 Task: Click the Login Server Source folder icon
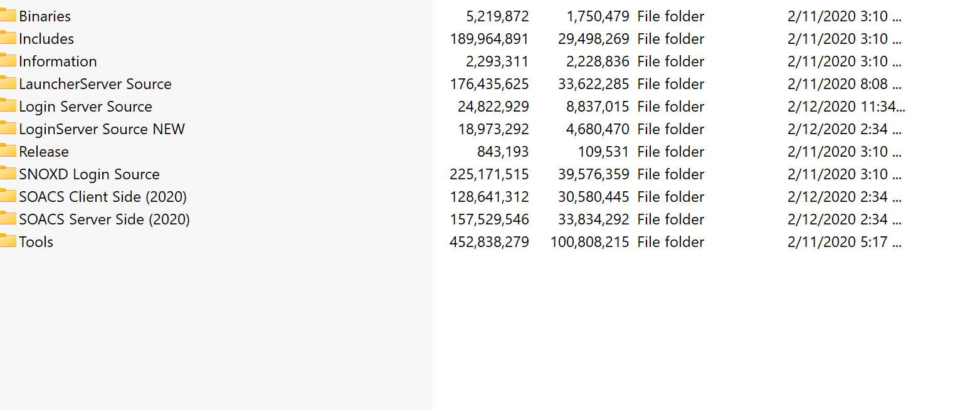(x=8, y=107)
